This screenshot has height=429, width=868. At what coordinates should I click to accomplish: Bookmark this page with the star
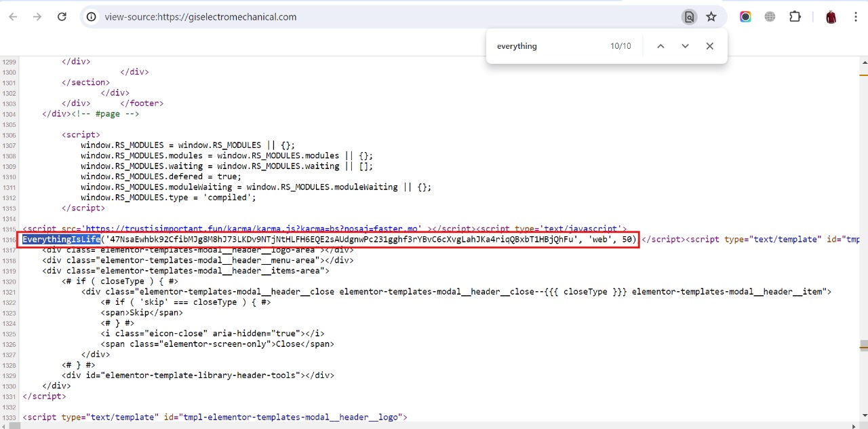[x=711, y=17]
